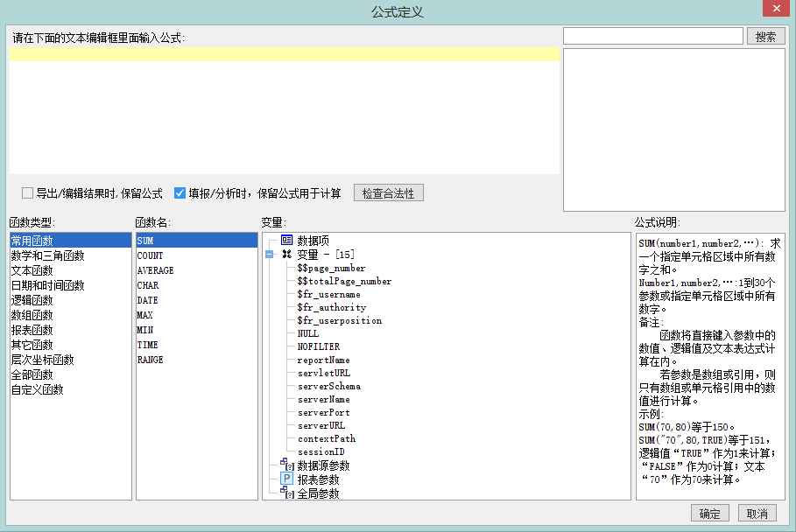
Task: Uncheck 填报/分析时,保留公式用于计算
Action: point(180,192)
